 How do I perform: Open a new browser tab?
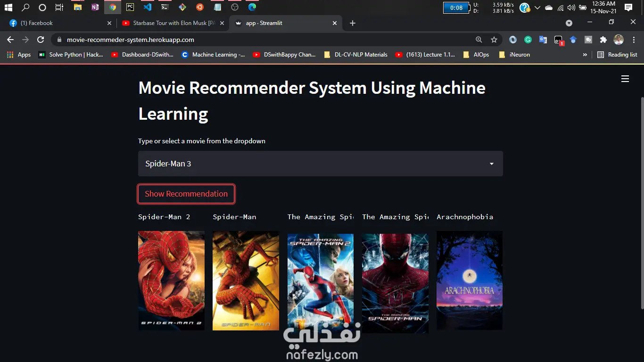pos(353,23)
